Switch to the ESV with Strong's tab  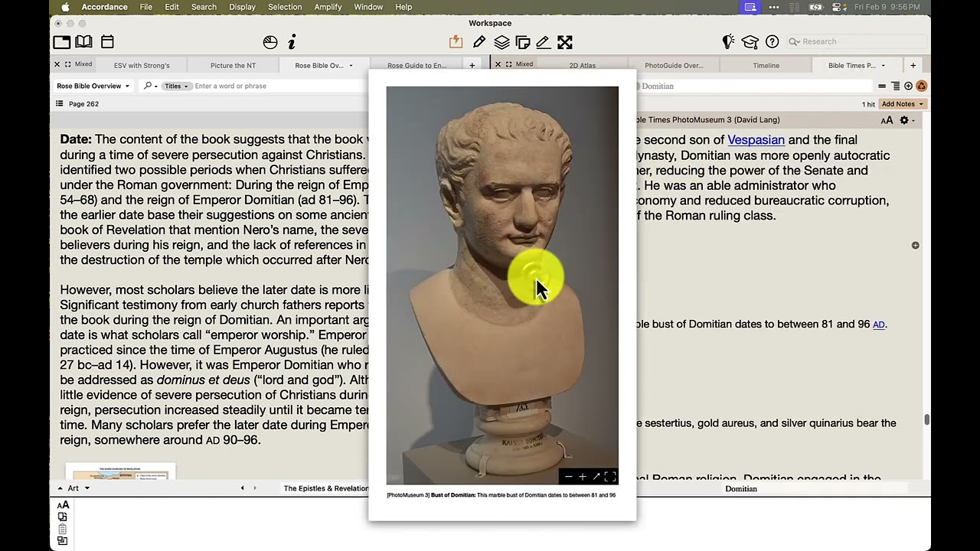click(x=142, y=66)
